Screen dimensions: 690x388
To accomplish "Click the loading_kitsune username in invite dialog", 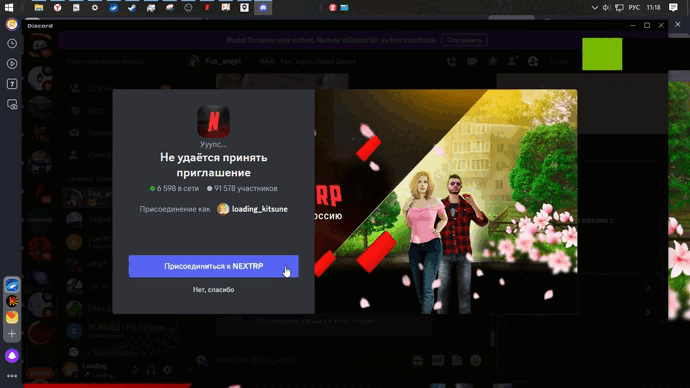I will [260, 209].
